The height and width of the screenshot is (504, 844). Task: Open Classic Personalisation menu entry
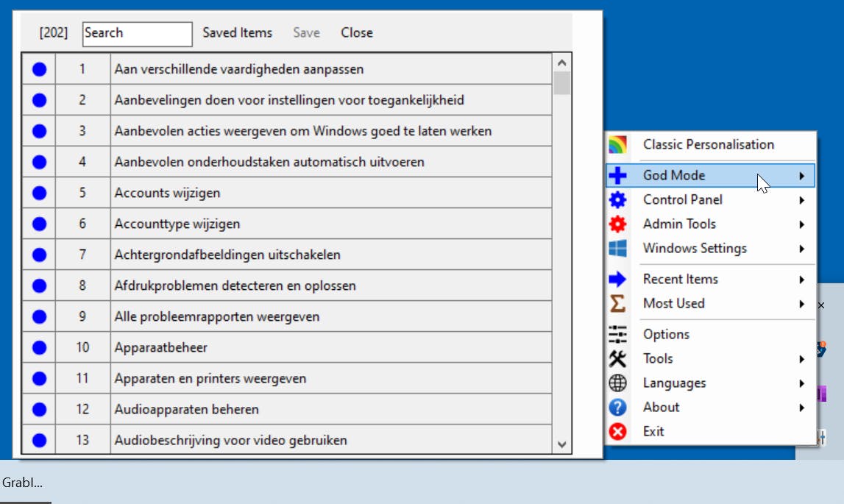coord(709,144)
